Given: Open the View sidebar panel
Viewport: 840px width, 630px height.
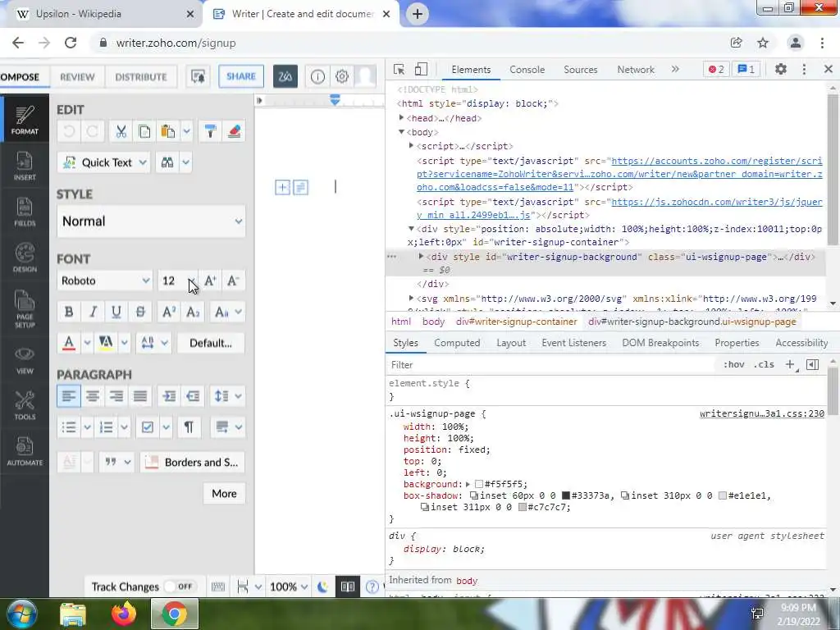Looking at the screenshot, I should 25,360.
